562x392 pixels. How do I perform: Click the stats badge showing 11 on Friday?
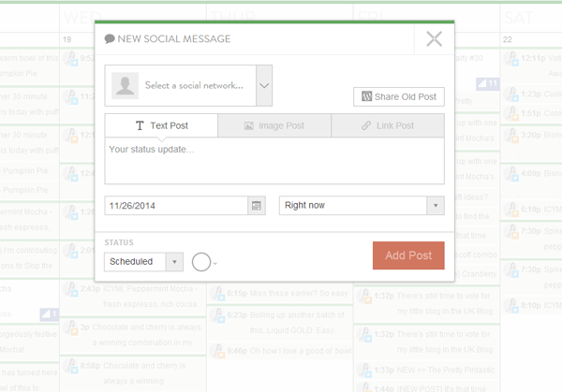pyautogui.click(x=487, y=84)
